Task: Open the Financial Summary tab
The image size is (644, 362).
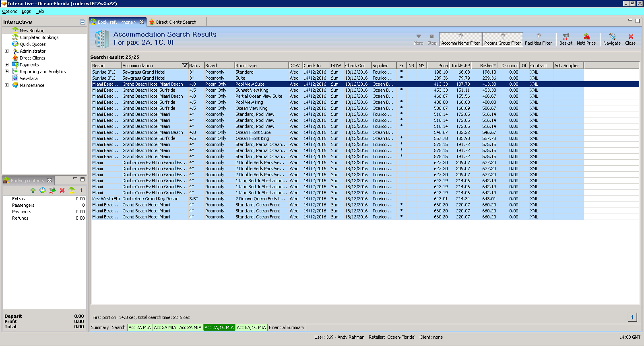Action: 287,327
